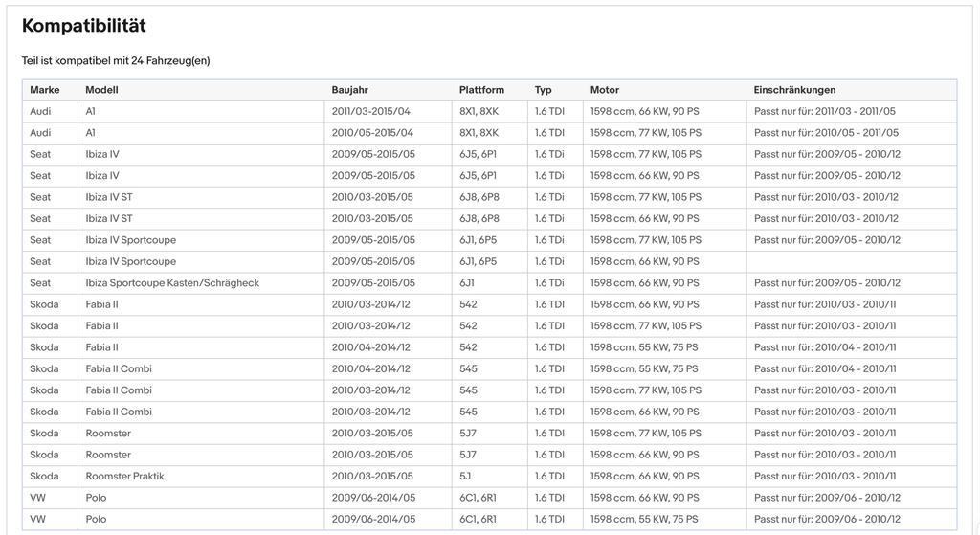Click the empty restriction cell of Ibiza IV Sportcoupe

pos(851,262)
